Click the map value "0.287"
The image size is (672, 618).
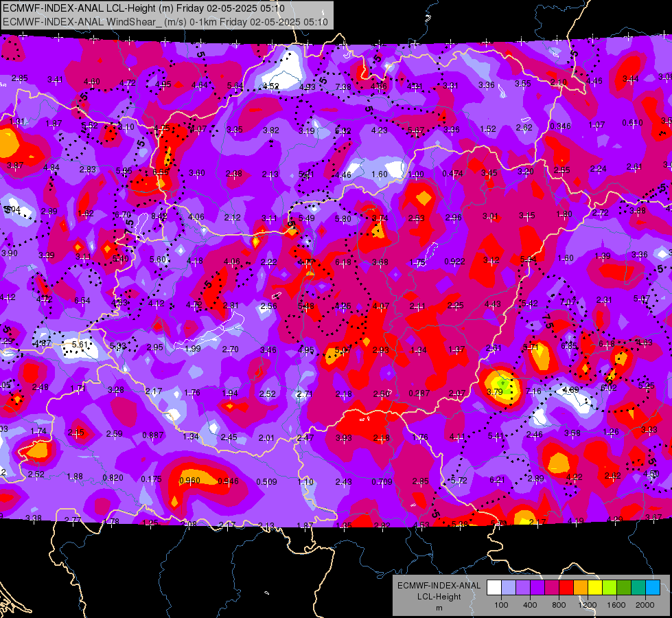click(419, 393)
